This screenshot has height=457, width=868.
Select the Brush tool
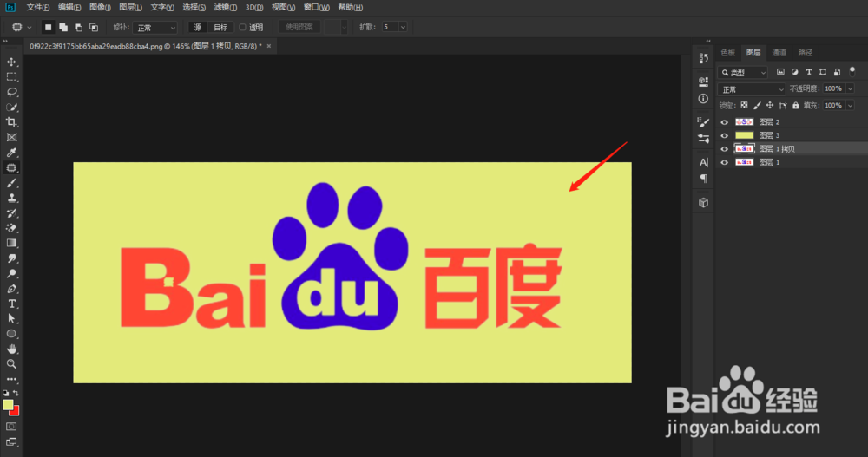pos(11,183)
